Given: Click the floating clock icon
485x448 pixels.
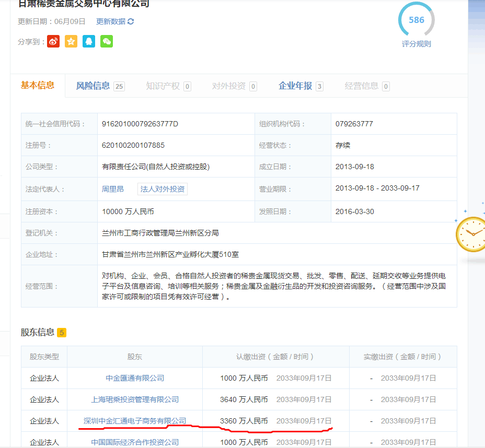Looking at the screenshot, I should pos(470,234).
